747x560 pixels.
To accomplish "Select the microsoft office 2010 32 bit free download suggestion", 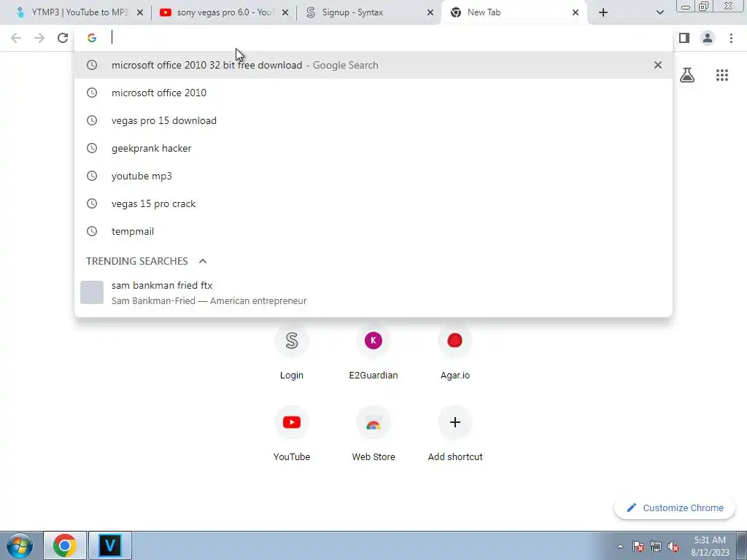I will [373, 65].
